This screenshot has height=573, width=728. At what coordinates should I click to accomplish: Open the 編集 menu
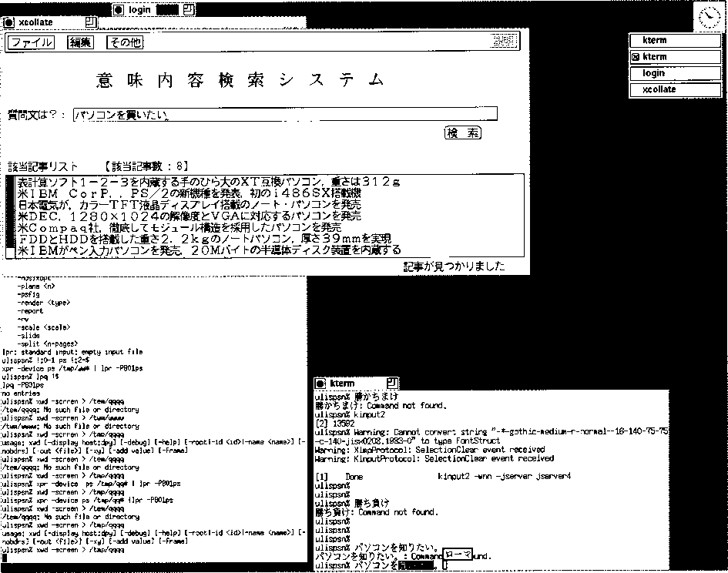pos(80,42)
